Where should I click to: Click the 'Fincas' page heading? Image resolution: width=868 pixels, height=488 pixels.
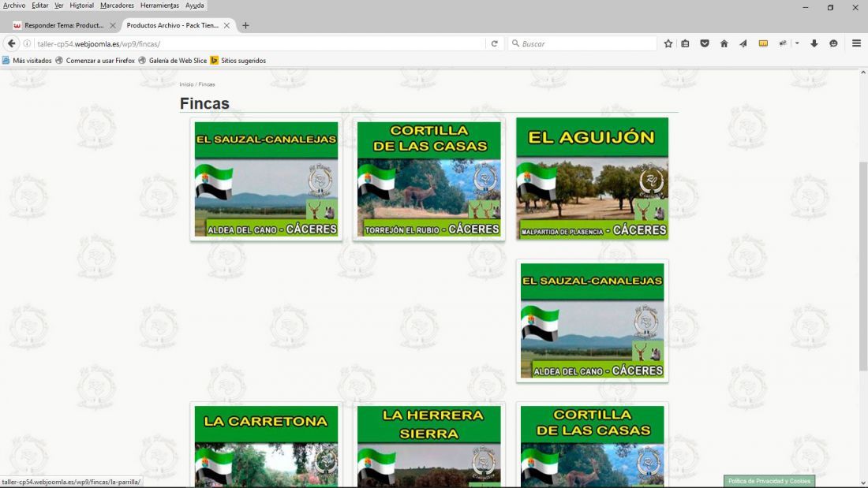tap(204, 103)
